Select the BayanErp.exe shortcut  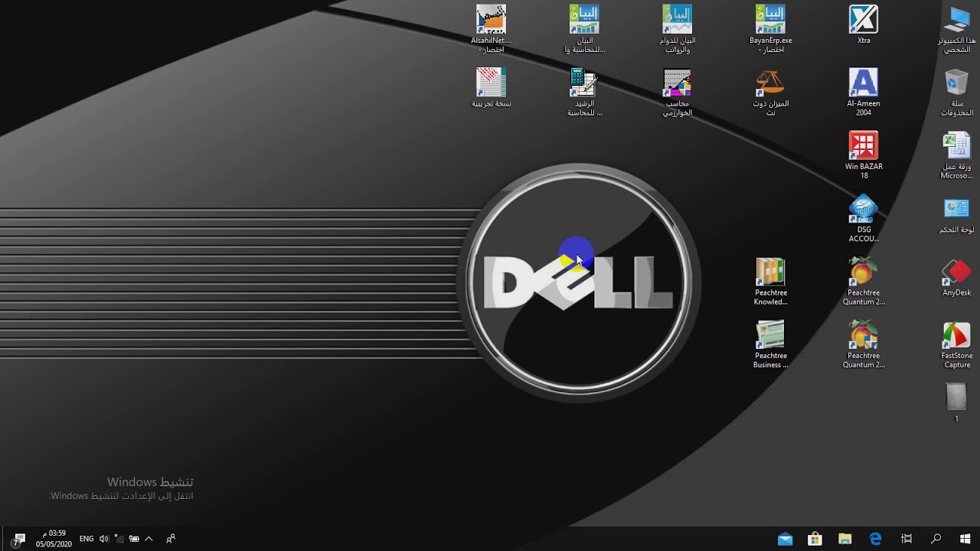(x=770, y=29)
